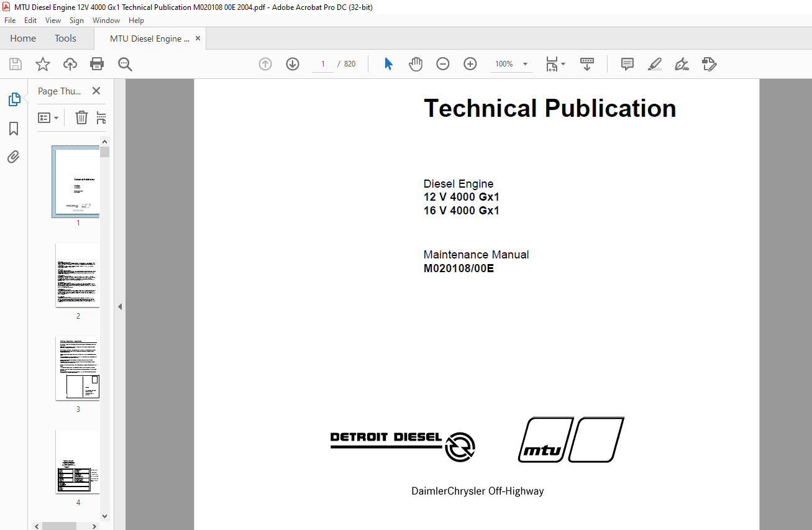Open Bookmarks panel icon
Screen dimensions: 812x530
point(14,129)
